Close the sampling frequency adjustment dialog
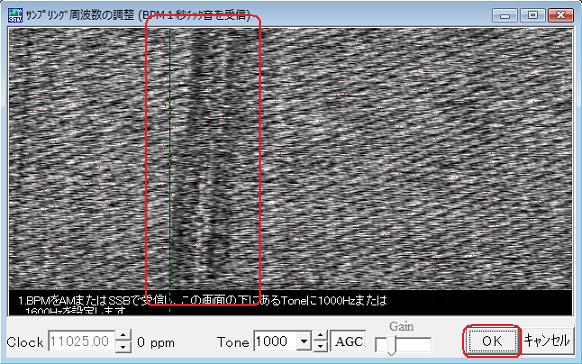The height and width of the screenshot is (364, 582). pos(560,15)
